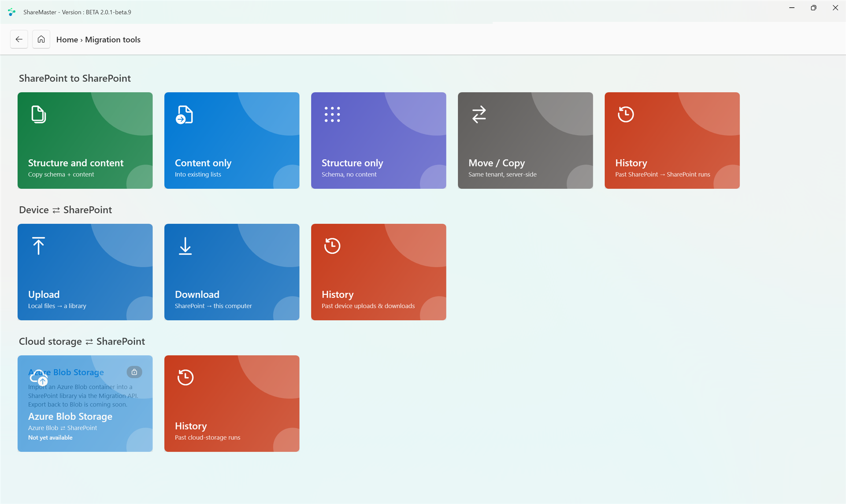Image resolution: width=846 pixels, height=504 pixels.
Task: Open the Home breadcrumb link
Action: tap(67, 40)
